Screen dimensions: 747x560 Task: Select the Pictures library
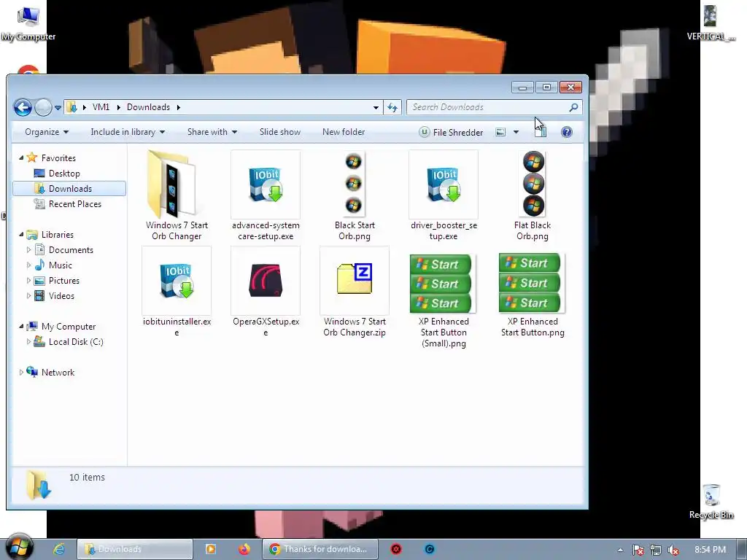coord(64,281)
